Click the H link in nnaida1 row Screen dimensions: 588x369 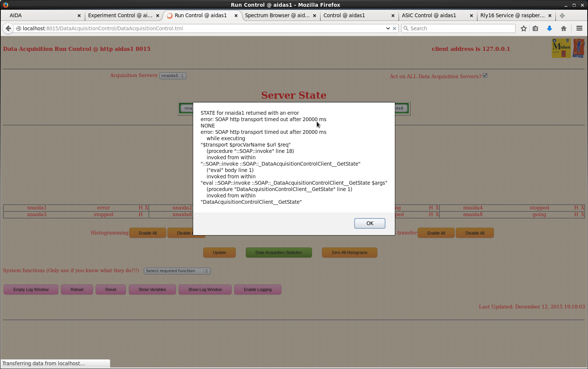pyautogui.click(x=140, y=208)
